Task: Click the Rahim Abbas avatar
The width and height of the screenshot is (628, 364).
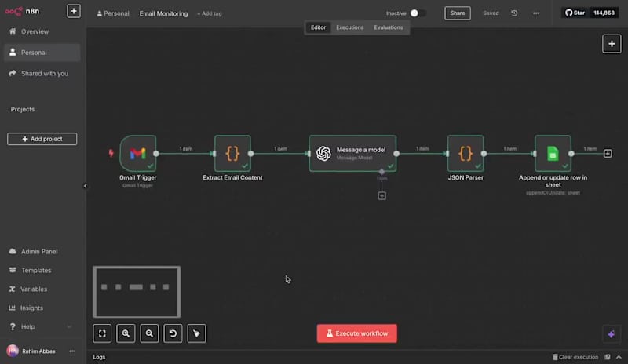Action: tap(13, 351)
